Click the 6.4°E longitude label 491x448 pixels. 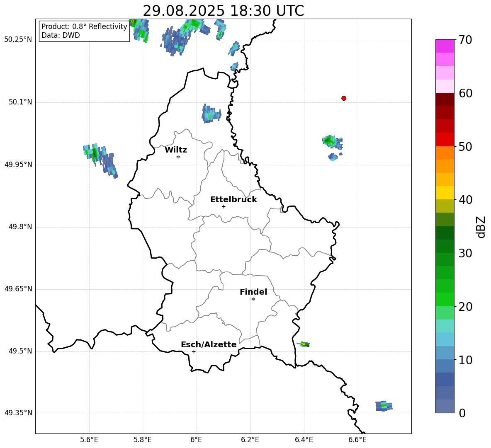tap(304, 440)
